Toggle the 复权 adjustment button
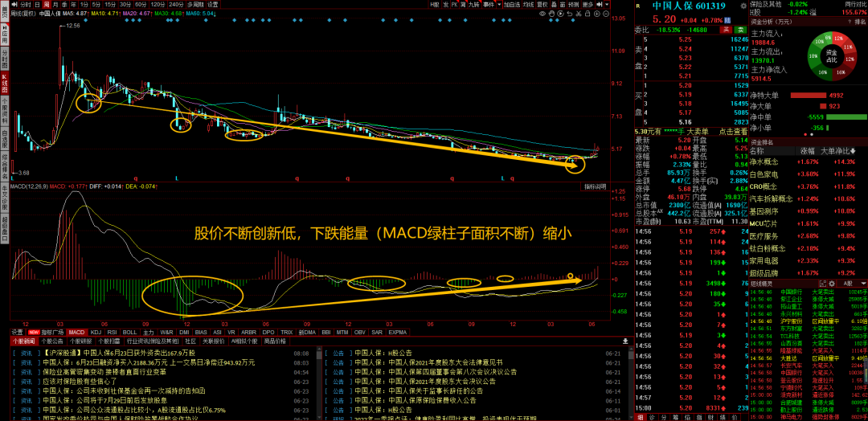 pyautogui.click(x=543, y=5)
